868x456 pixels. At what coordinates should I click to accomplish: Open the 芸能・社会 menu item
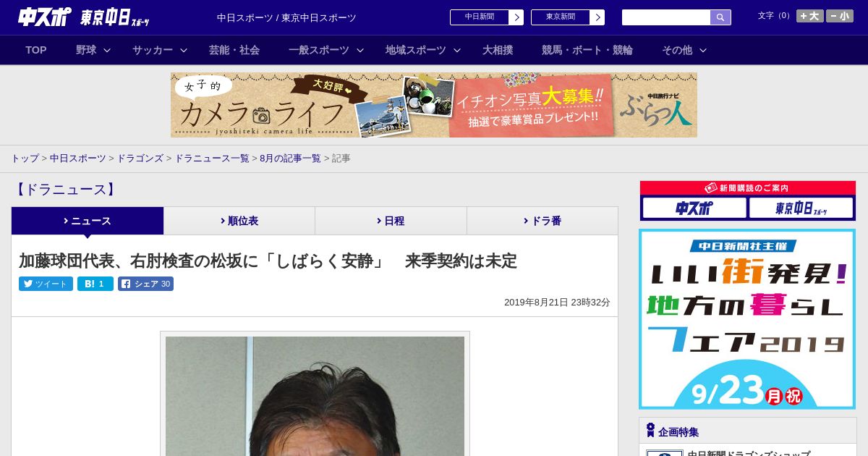click(x=234, y=50)
